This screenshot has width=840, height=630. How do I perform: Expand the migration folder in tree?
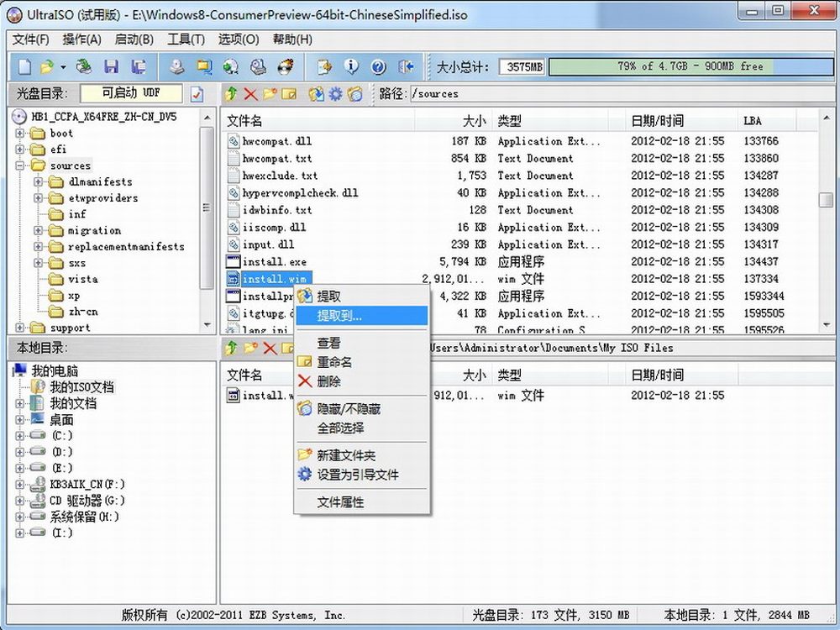point(39,231)
